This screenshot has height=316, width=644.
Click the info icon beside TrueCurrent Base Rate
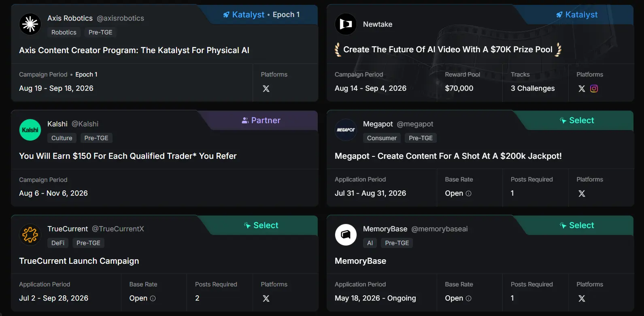[153, 299]
